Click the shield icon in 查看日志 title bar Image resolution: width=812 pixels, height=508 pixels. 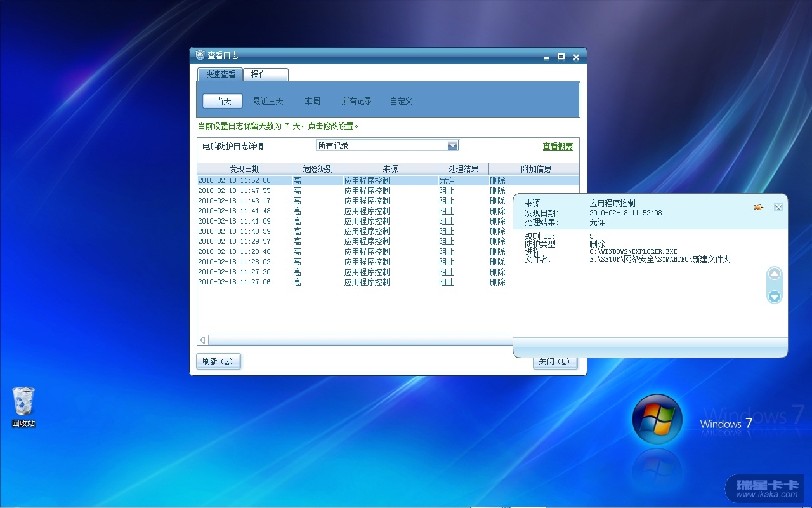[x=200, y=55]
